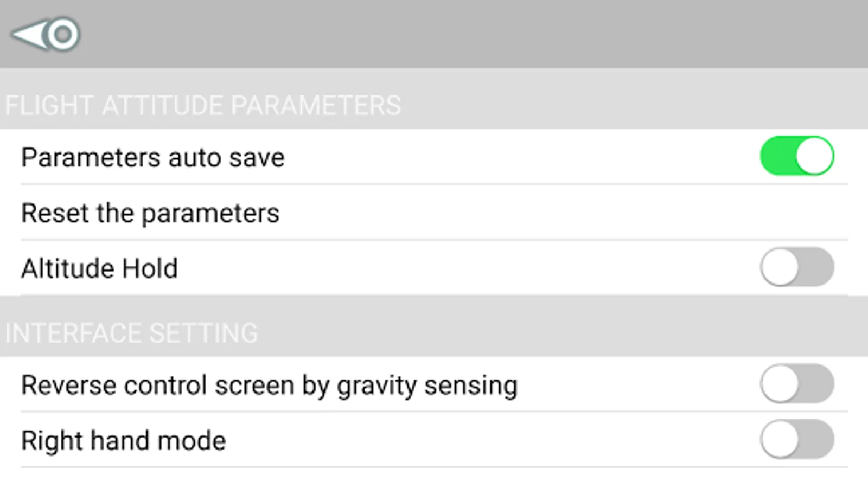Tap the white knob of Altitude Hold switch

(x=780, y=267)
